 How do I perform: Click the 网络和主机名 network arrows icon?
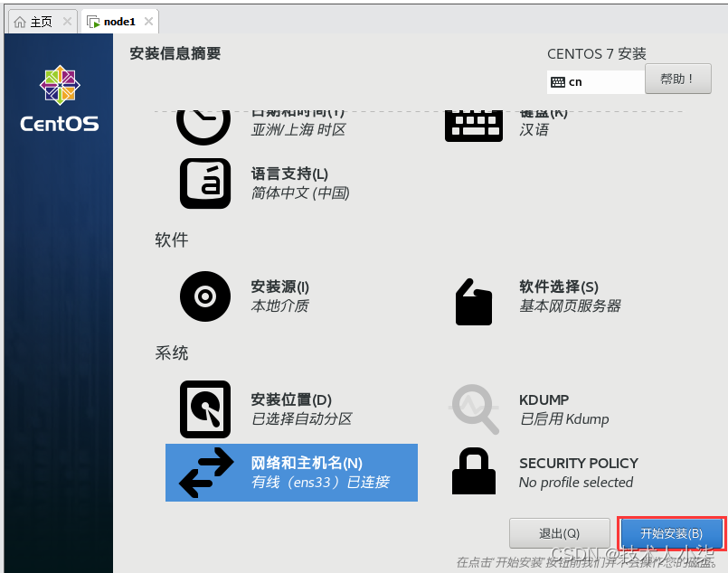(x=206, y=472)
